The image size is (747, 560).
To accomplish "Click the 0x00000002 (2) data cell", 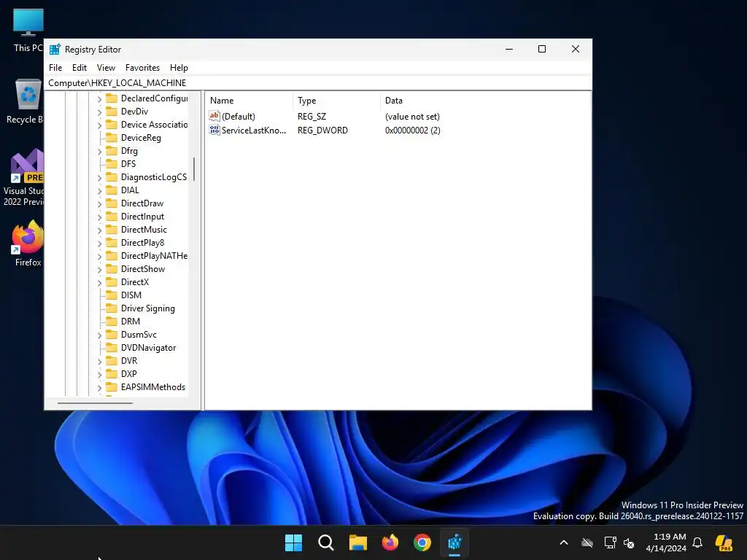I will (x=413, y=130).
